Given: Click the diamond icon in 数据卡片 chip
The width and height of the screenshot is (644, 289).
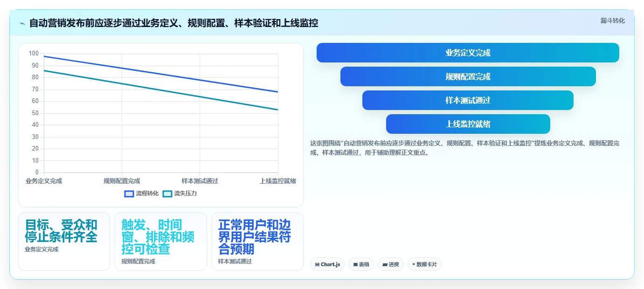Looking at the screenshot, I should 414,264.
